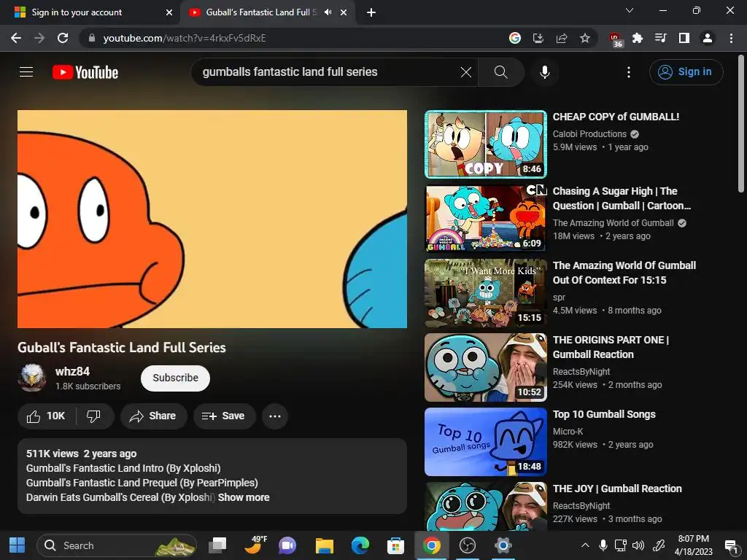
Task: Open YouTube settings three-dot menu
Action: (x=629, y=72)
